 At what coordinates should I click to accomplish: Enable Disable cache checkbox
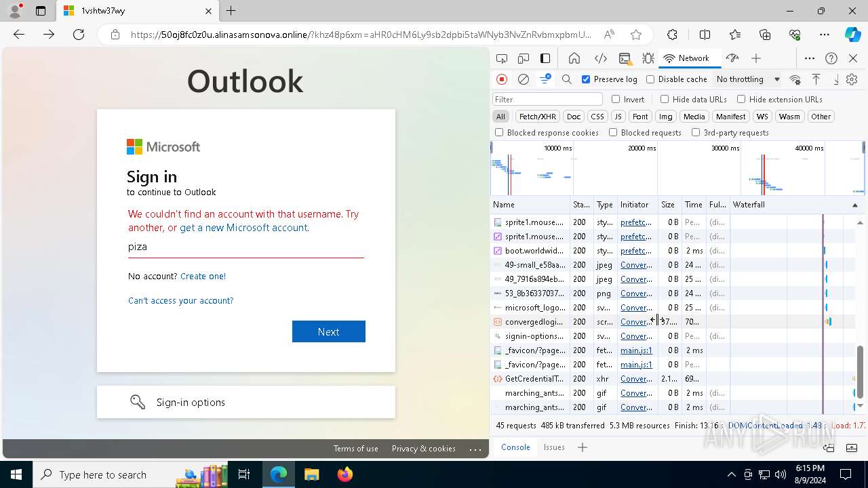point(650,79)
